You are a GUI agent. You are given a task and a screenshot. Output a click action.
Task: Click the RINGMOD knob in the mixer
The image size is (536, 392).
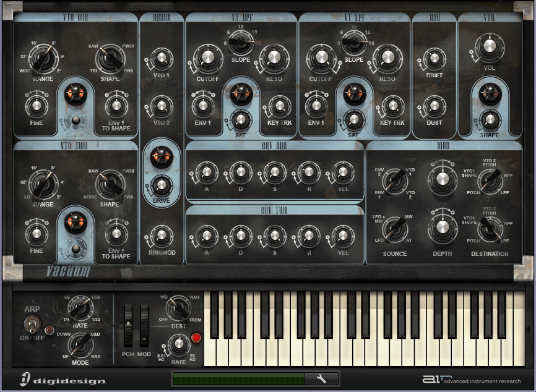tap(161, 236)
